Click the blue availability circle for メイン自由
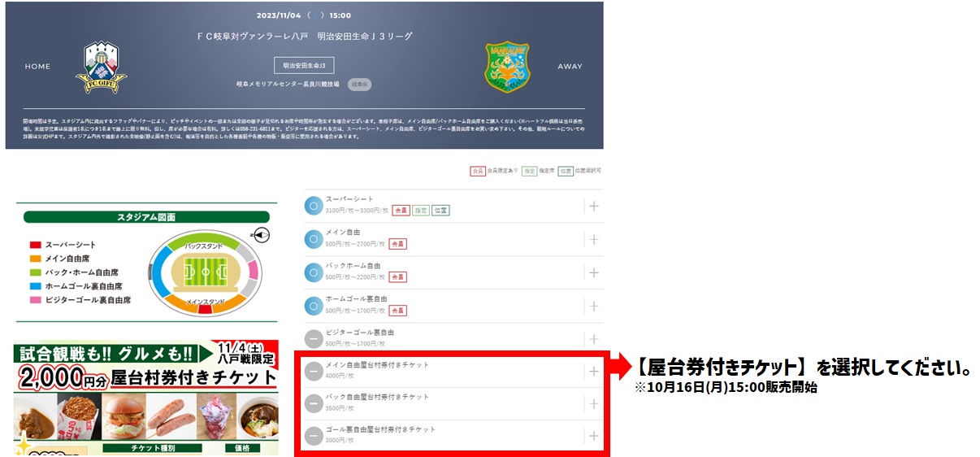This screenshot has height=457, width=980. 314,239
